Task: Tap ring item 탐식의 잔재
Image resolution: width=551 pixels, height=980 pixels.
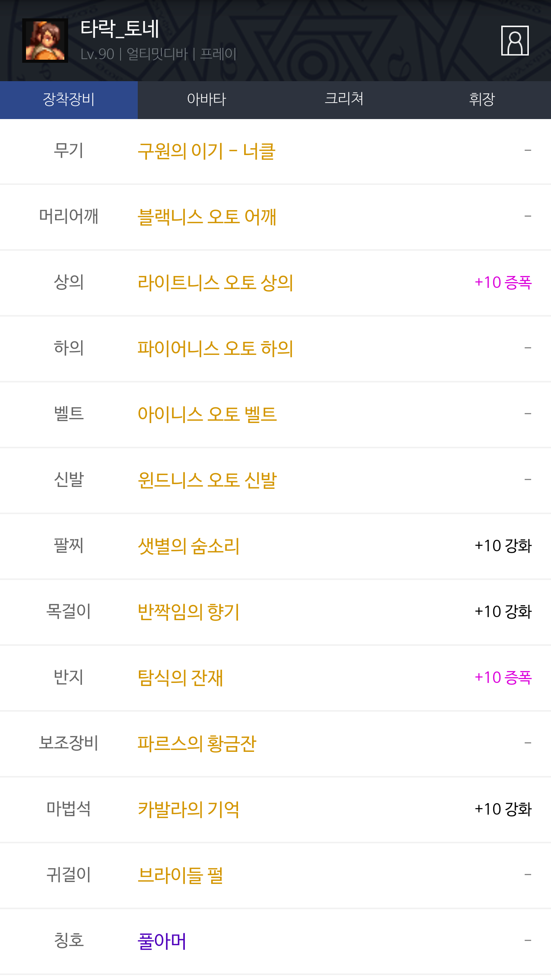Action: [x=180, y=678]
